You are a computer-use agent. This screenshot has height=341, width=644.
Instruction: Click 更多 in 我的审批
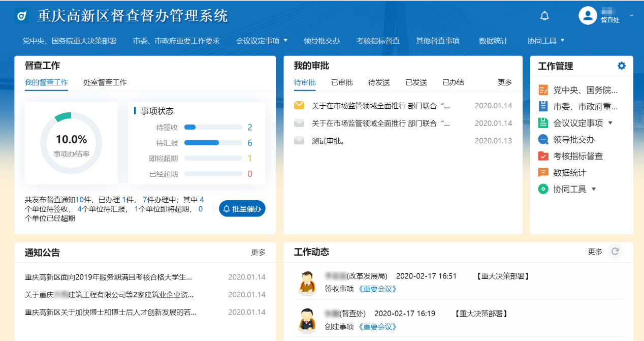coord(505,82)
